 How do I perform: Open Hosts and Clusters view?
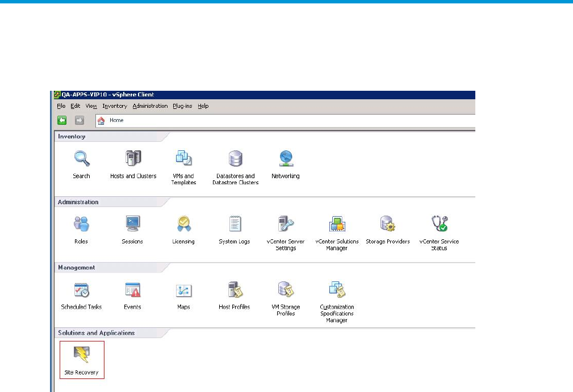click(x=133, y=159)
